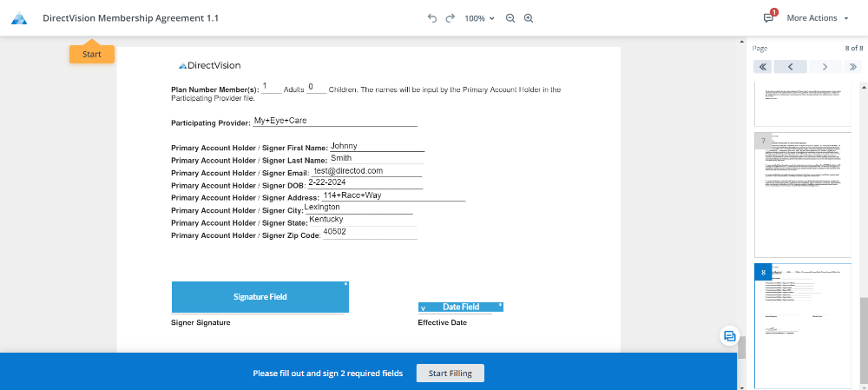Open comments with notification badge
The width and height of the screenshot is (868, 390).
[x=768, y=17]
